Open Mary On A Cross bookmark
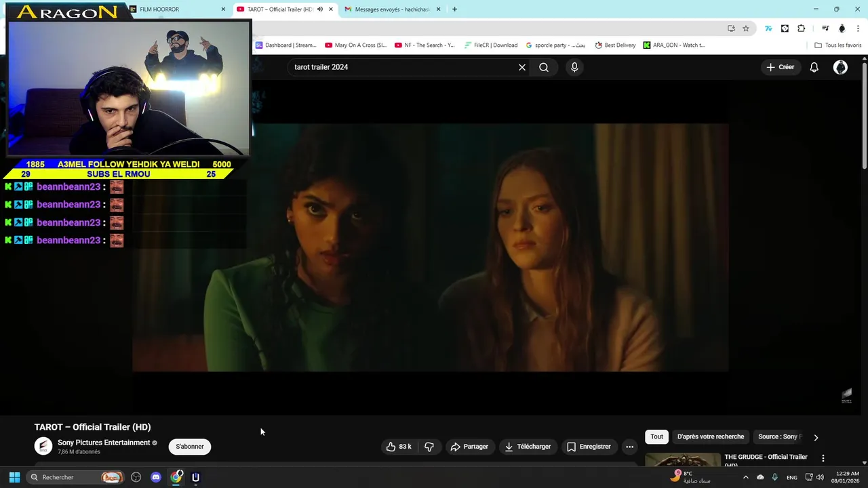868x488 pixels. (x=356, y=45)
